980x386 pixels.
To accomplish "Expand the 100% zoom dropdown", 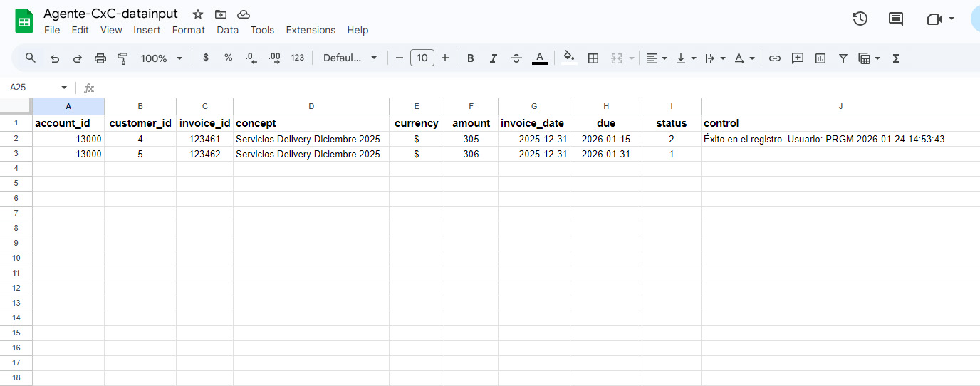I will coord(162,58).
